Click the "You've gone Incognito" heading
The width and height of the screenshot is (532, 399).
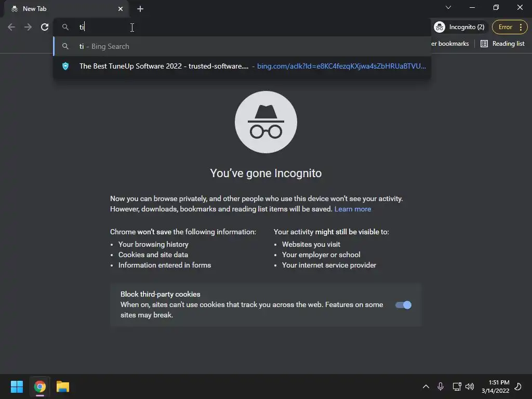coord(265,174)
